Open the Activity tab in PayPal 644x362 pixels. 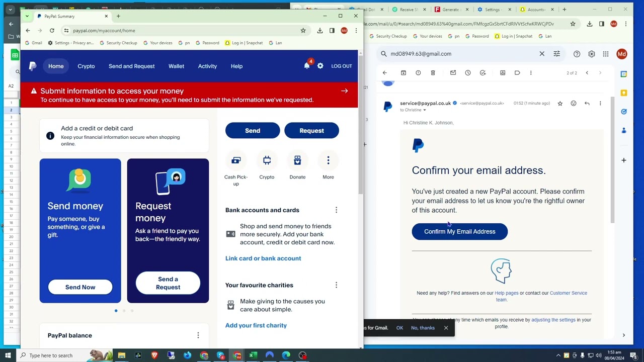(207, 66)
